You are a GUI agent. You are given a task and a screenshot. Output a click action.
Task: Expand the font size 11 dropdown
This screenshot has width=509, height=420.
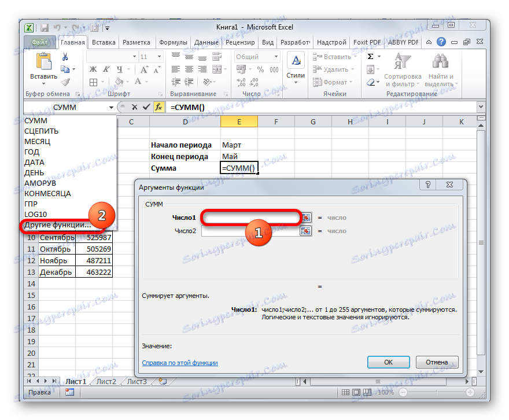coord(159,57)
